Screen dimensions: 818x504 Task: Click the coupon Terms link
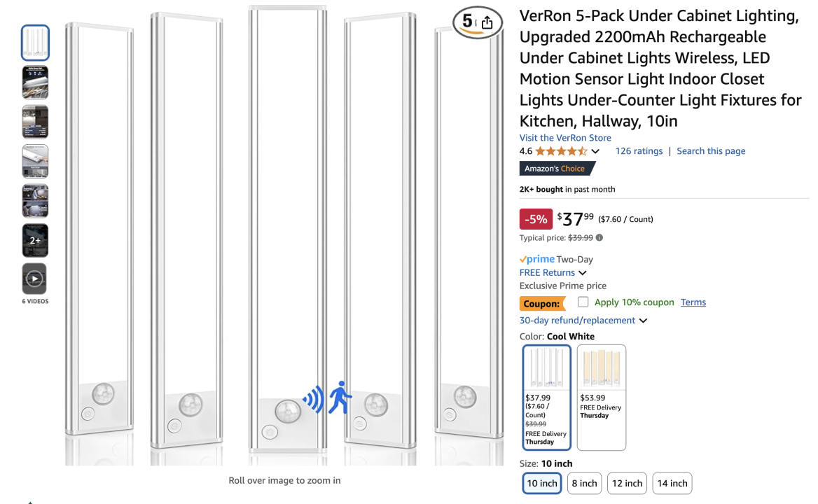coord(693,302)
